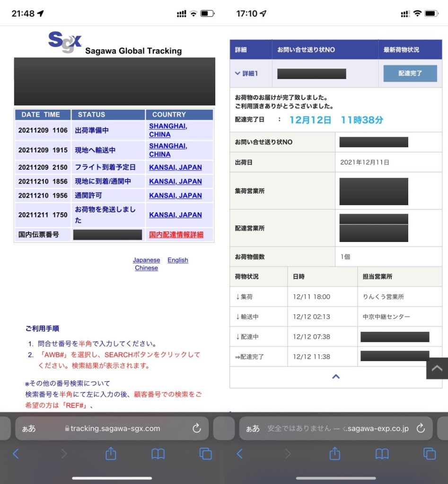Collapse details with bottom up chevron
The width and height of the screenshot is (448, 484).
(336, 377)
